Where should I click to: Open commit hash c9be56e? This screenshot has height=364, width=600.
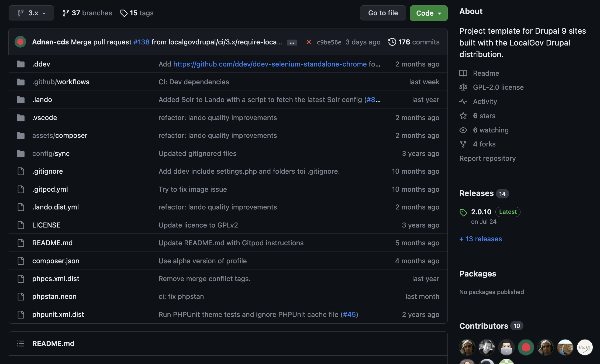[x=329, y=42]
